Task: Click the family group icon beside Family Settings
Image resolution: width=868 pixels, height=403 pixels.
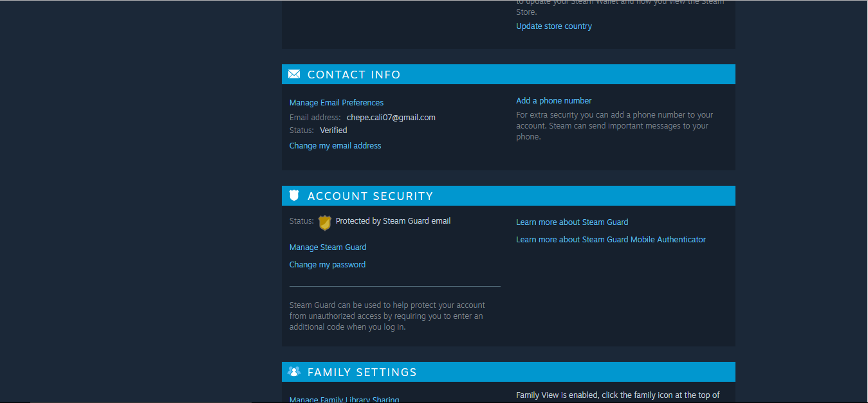Action: (294, 372)
